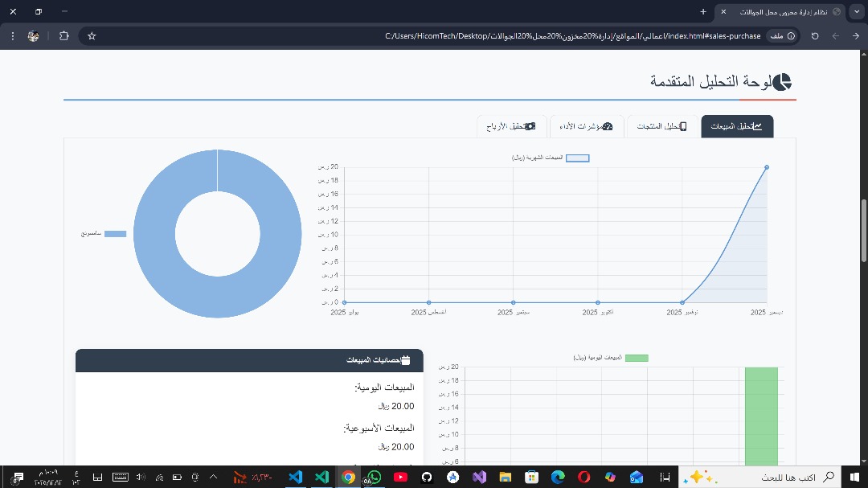
Task: Switch to product analysis tab (تحليل المنتجات)
Action: tap(662, 126)
